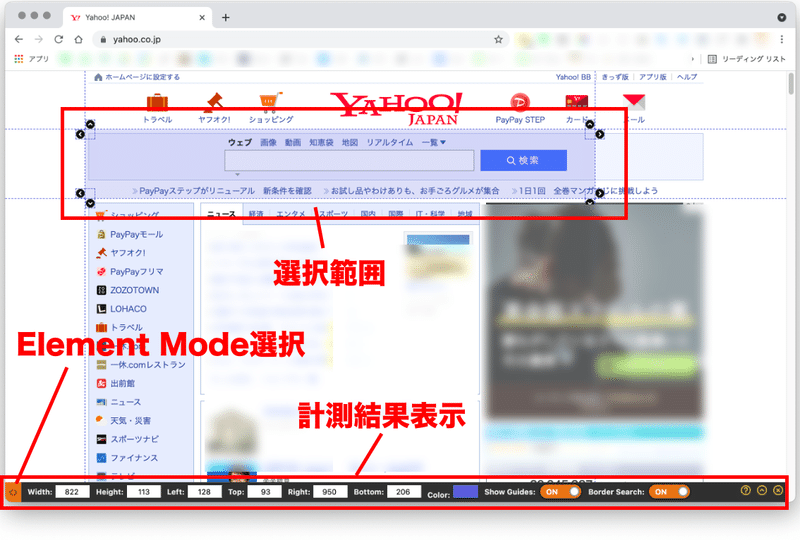Select the ウェブ search tab
This screenshot has width=800, height=540.
(x=240, y=142)
